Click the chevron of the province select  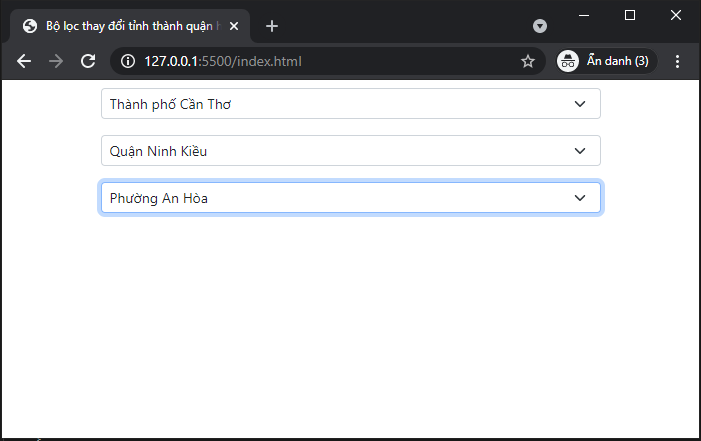tap(579, 104)
